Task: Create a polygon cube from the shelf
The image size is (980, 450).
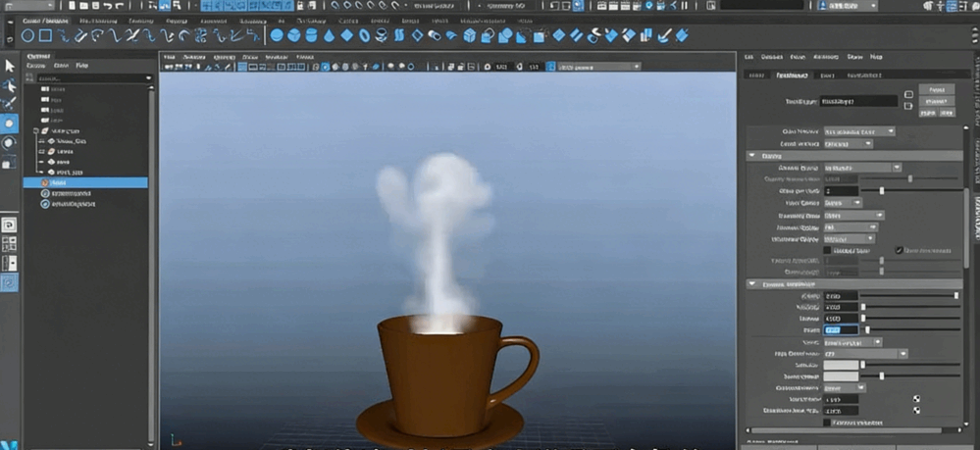Action: (x=295, y=36)
